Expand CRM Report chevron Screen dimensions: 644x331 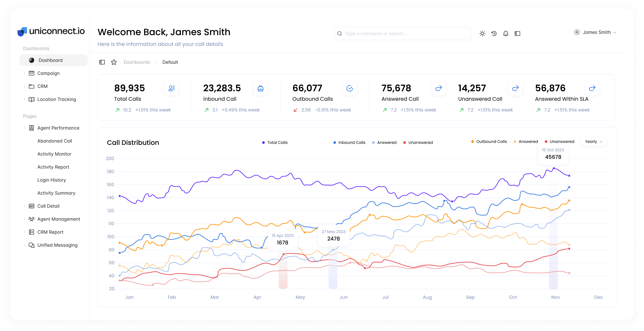(x=24, y=232)
